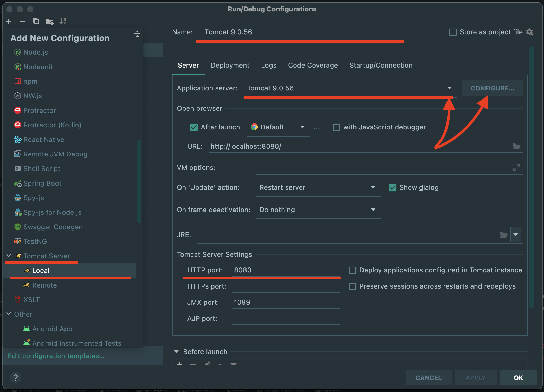The image size is (544, 392).
Task: Click the CONFIGURE... button
Action: tap(492, 88)
